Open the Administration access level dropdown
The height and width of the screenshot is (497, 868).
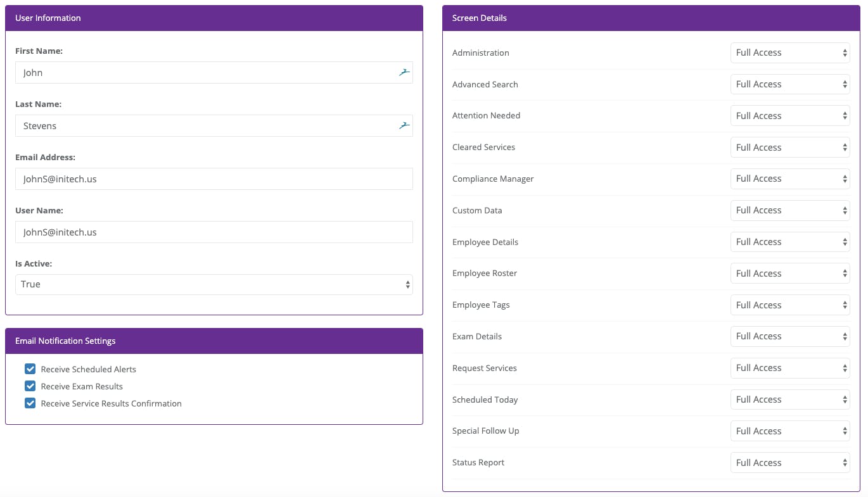pos(789,53)
